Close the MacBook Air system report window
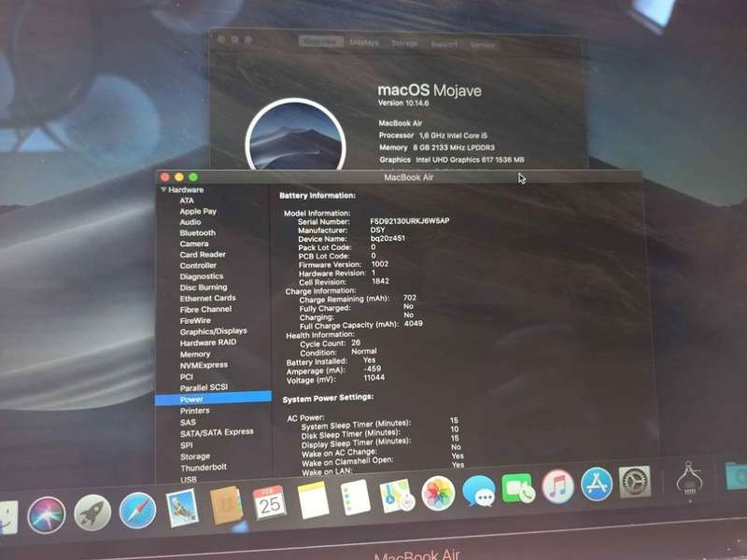The width and height of the screenshot is (747, 560). [x=165, y=177]
